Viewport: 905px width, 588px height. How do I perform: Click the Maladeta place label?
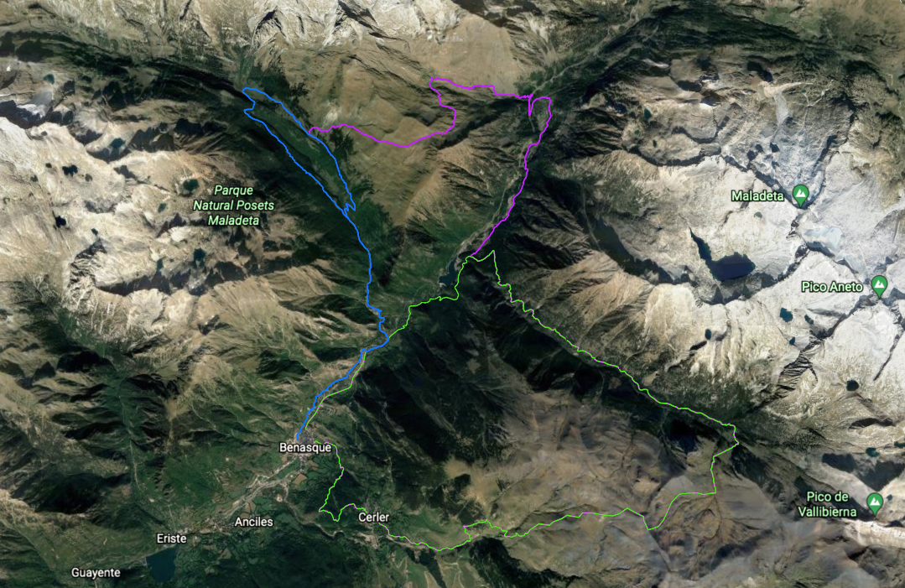coord(757,196)
